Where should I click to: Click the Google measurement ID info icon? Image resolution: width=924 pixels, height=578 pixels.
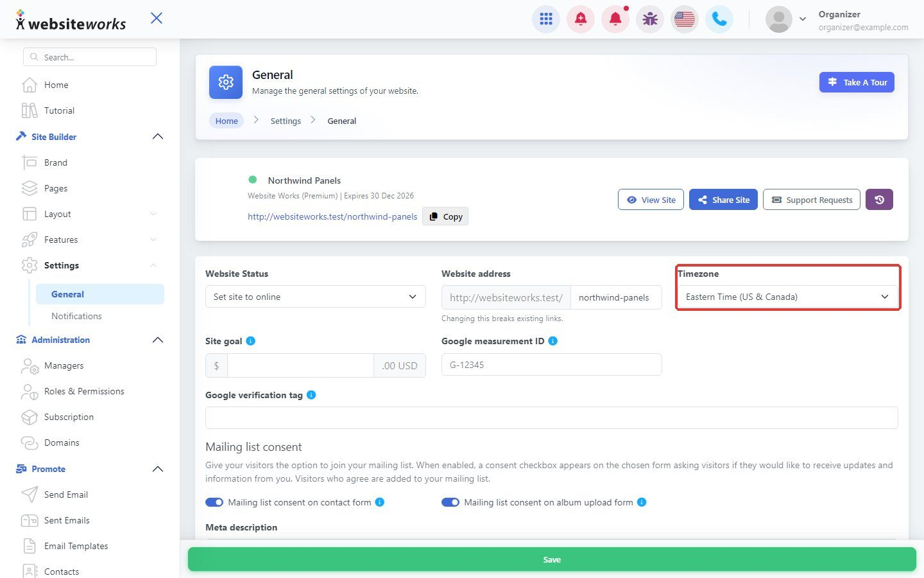pyautogui.click(x=553, y=341)
